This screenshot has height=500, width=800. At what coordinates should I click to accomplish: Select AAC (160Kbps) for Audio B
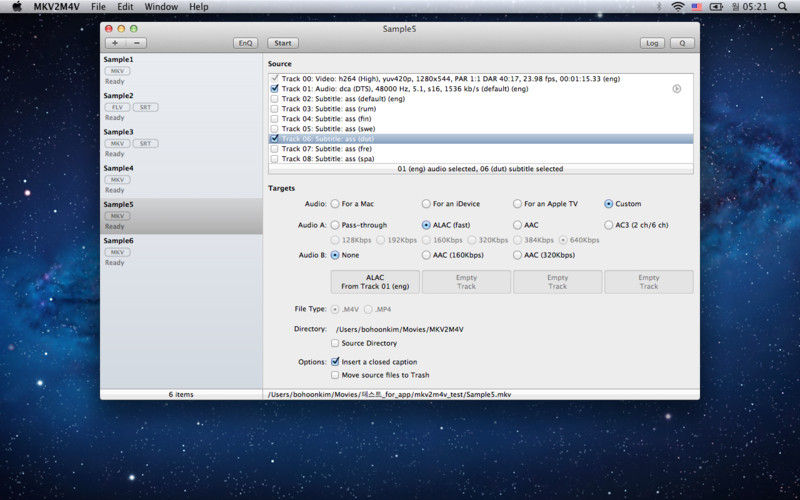(x=426, y=255)
